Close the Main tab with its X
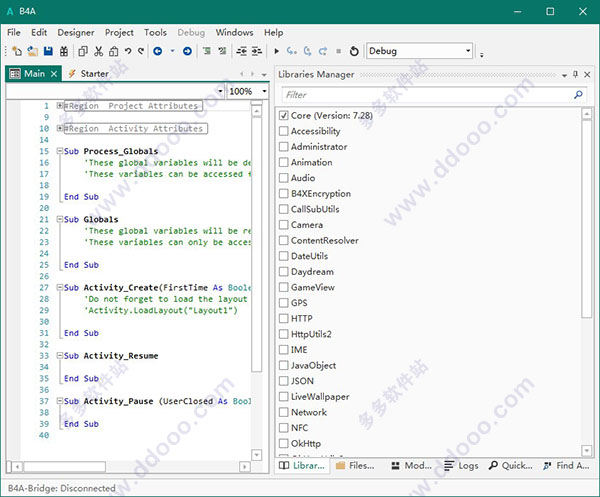The image size is (600, 497). point(54,74)
